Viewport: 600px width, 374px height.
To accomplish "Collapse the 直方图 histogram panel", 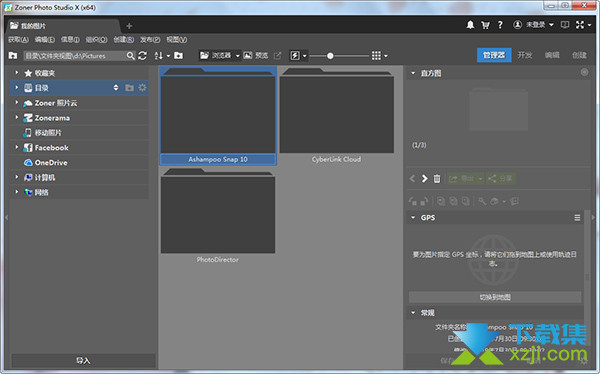I will (x=413, y=73).
